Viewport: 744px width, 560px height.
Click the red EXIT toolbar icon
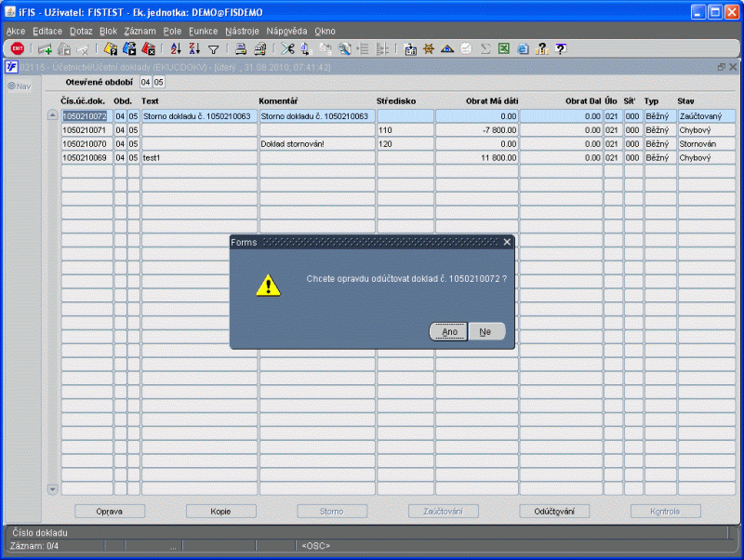click(18, 48)
